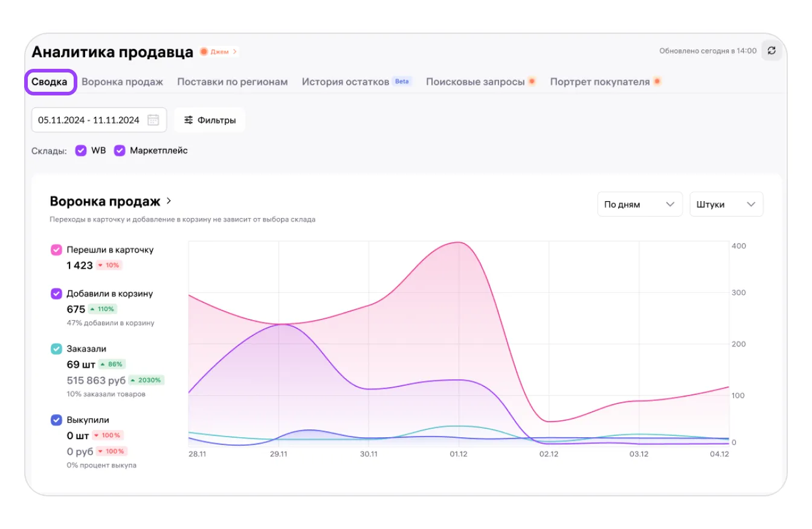The width and height of the screenshot is (812, 529).
Task: Click the Джем subscription badge
Action: (219, 52)
